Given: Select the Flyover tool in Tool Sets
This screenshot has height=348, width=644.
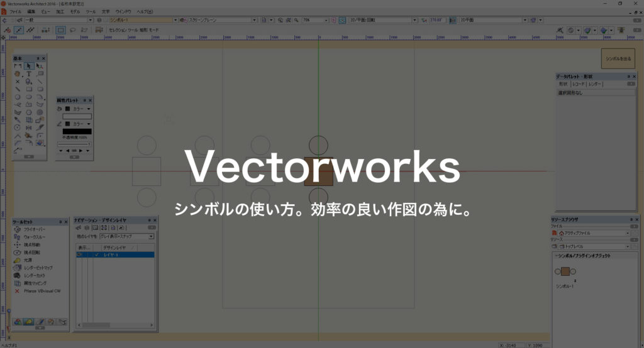Looking at the screenshot, I should [x=30, y=229].
